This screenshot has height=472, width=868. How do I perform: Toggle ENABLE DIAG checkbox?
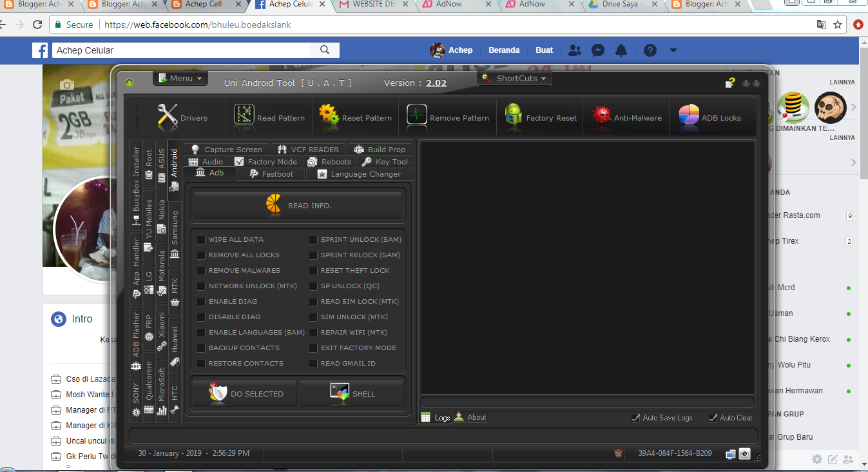pyautogui.click(x=202, y=302)
